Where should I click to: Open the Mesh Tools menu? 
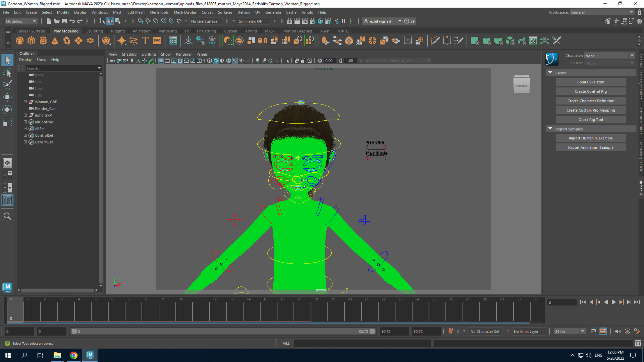[159, 12]
